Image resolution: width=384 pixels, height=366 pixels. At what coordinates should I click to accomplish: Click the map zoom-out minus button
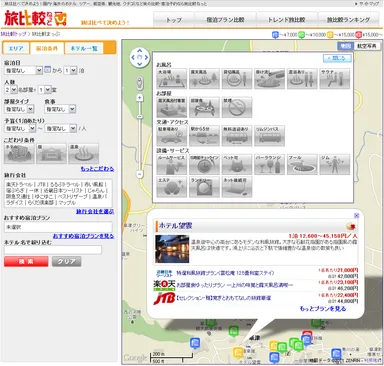point(140,174)
